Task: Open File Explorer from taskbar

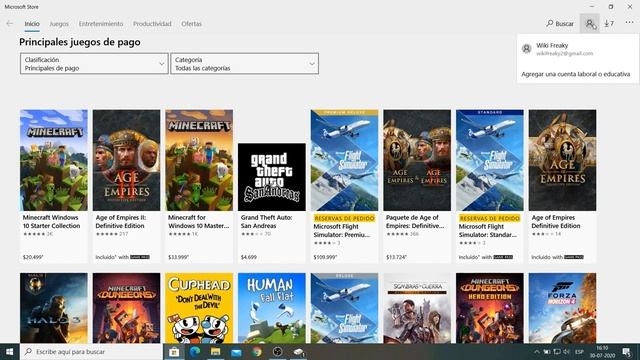Action: tap(216, 351)
